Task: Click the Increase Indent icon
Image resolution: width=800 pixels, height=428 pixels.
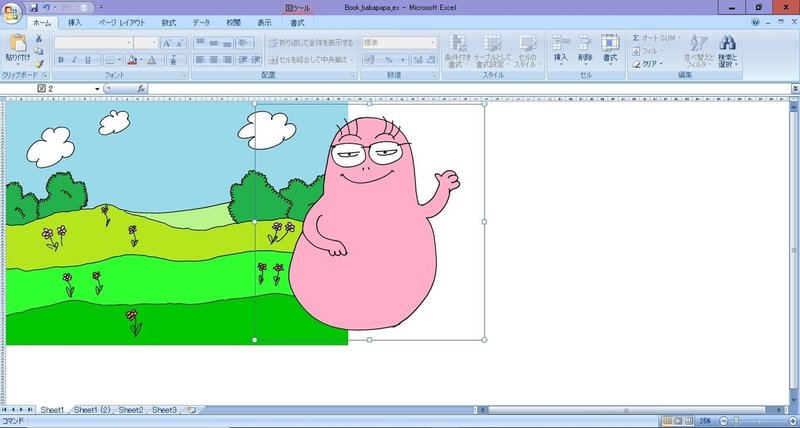Action: click(256, 60)
